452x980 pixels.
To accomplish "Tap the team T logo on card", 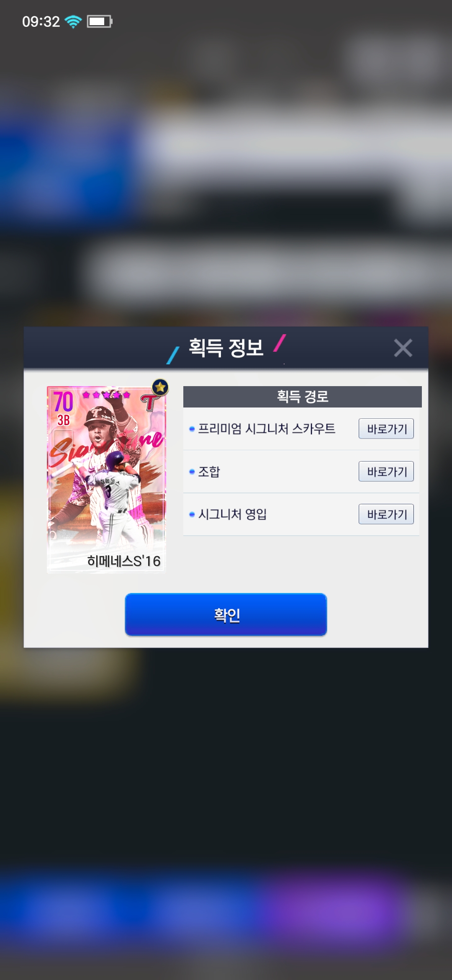I will [x=149, y=403].
